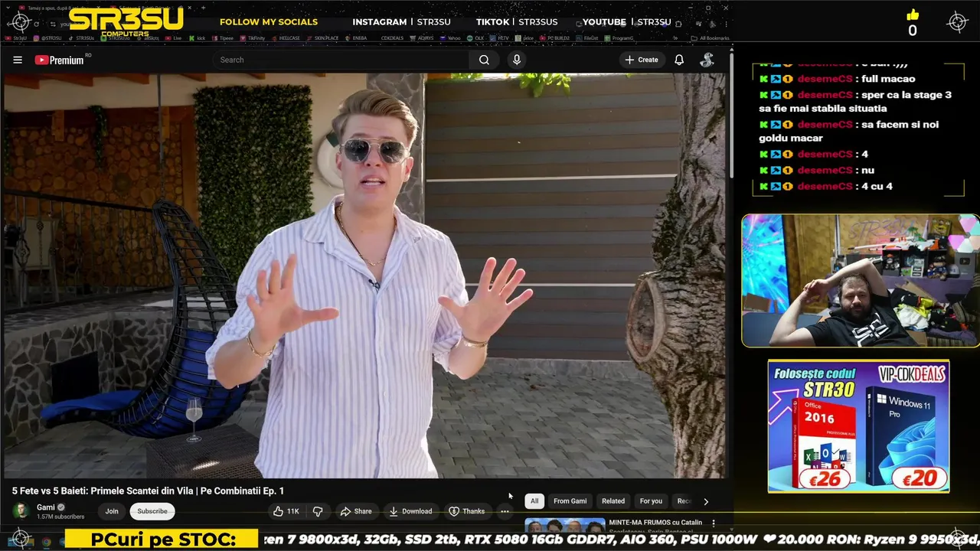Click chat message 'full macao'
This screenshot has width=980, height=551.
(888, 79)
